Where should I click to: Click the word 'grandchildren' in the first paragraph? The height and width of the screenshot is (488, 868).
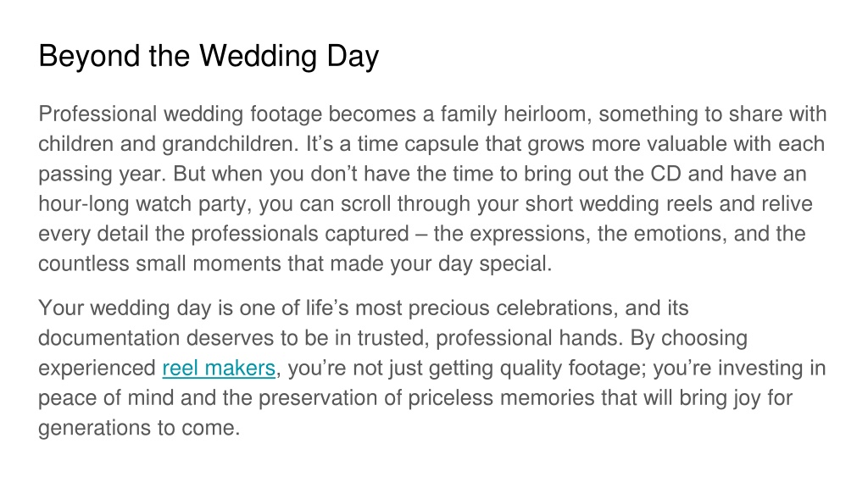[231, 144]
